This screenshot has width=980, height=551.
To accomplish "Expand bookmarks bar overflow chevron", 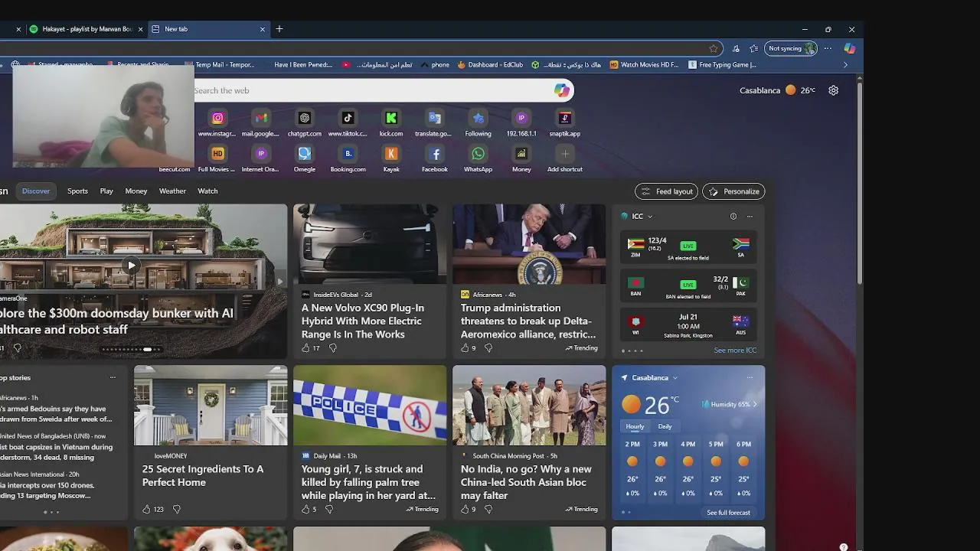I will [x=845, y=65].
